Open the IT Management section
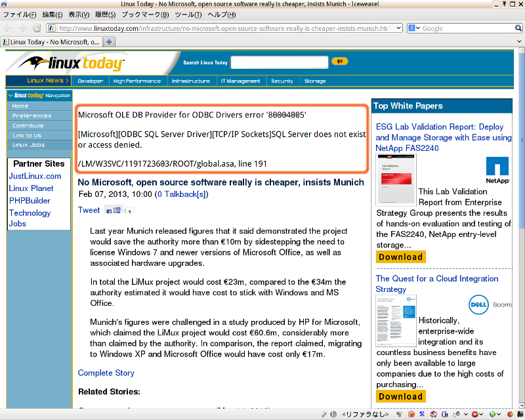 [x=240, y=81]
